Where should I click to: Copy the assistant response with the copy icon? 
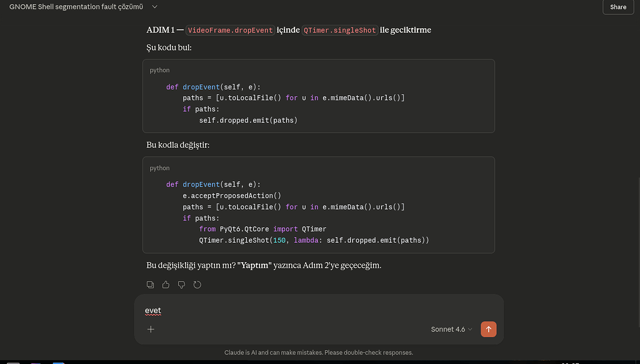click(x=151, y=285)
